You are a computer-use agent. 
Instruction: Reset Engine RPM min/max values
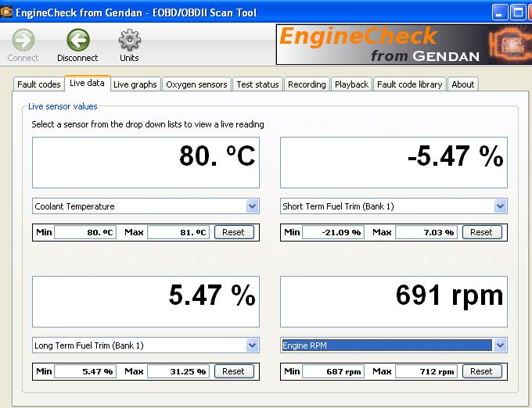click(482, 371)
